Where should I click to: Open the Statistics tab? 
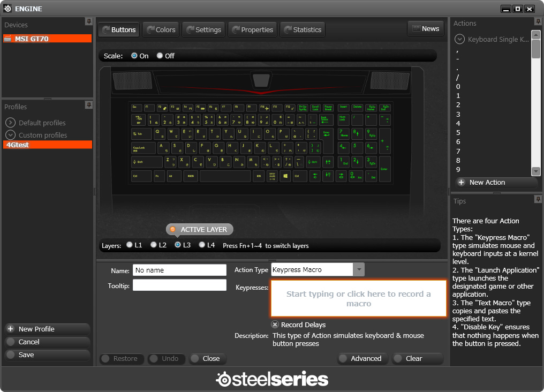pyautogui.click(x=303, y=29)
